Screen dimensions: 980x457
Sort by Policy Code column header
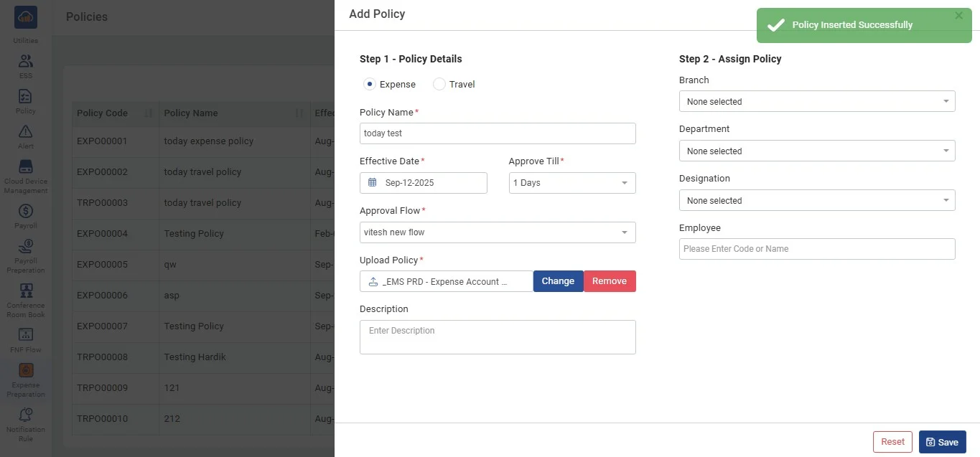click(103, 113)
